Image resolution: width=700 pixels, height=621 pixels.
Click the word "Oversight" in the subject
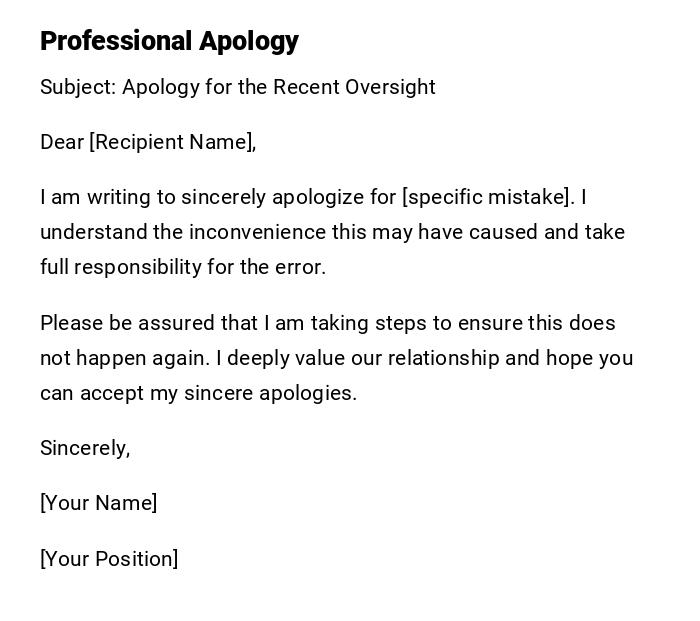[x=390, y=87]
